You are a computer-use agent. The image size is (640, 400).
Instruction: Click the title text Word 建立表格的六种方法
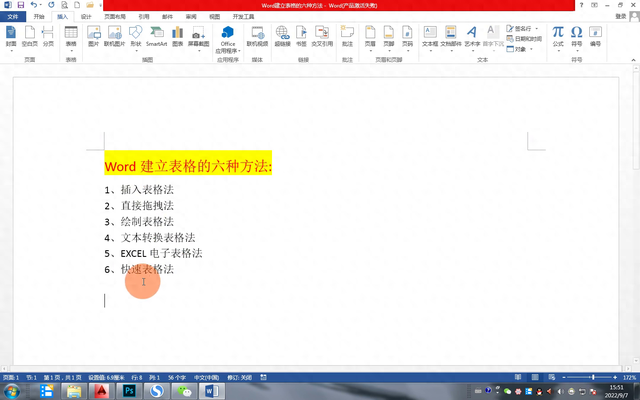click(188, 166)
